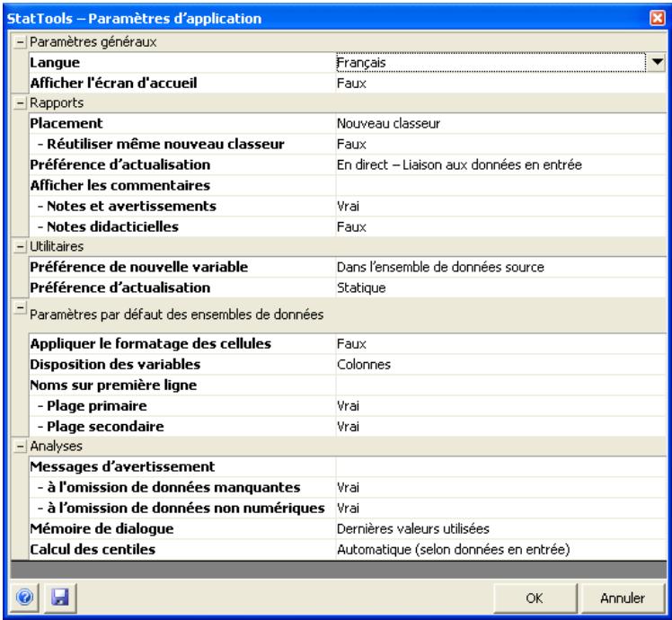
Task: Select Vrai for omission de données manquantes
Action: click(x=500, y=488)
